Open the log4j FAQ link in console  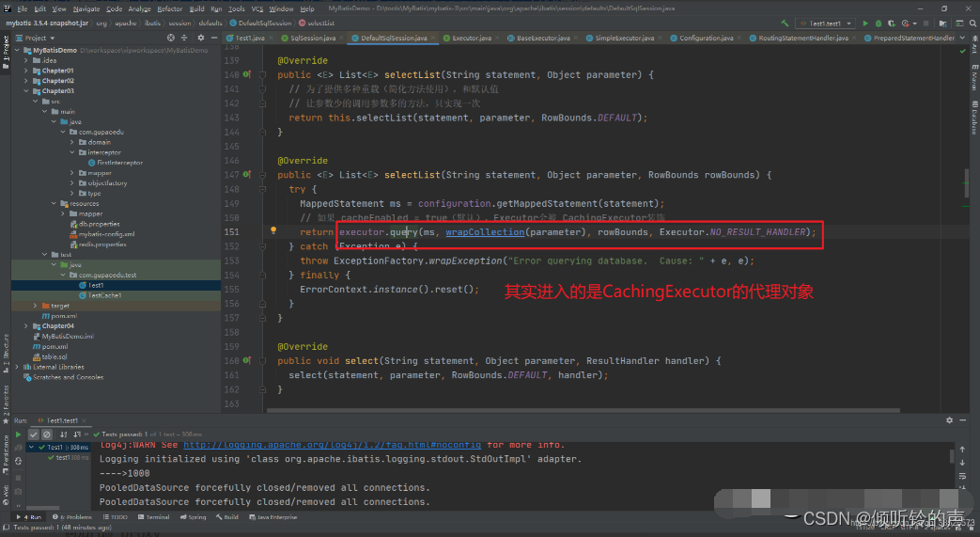coord(332,445)
